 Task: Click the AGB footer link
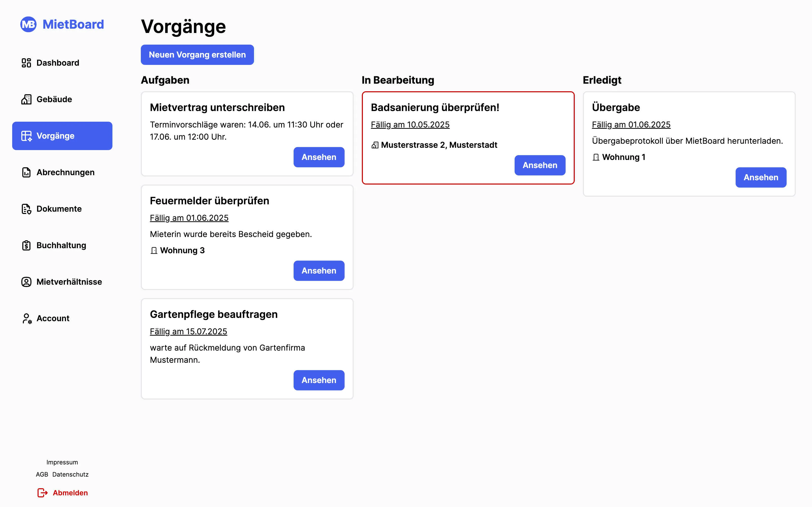(x=42, y=475)
